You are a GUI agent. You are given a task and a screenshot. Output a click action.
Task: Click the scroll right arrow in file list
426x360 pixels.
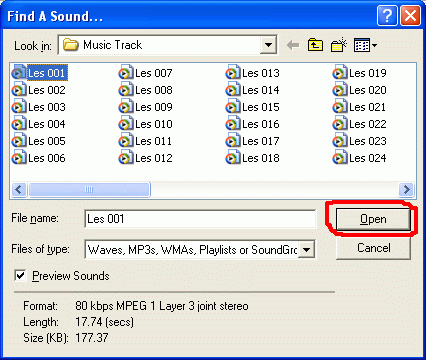point(406,190)
